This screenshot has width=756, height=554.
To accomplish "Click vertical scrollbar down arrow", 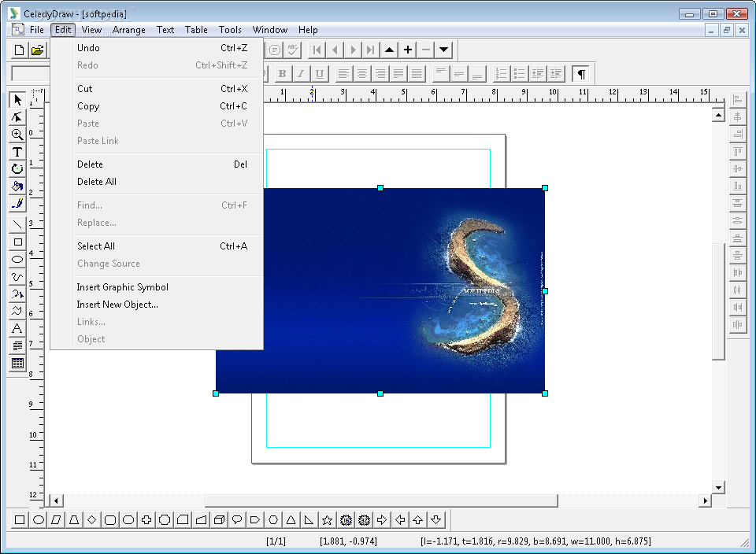I will tap(718, 488).
